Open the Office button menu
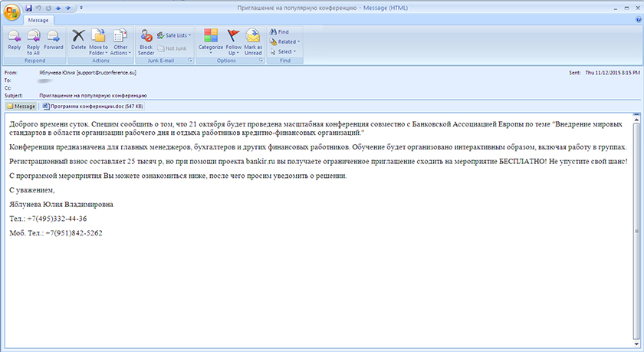 (x=11, y=12)
